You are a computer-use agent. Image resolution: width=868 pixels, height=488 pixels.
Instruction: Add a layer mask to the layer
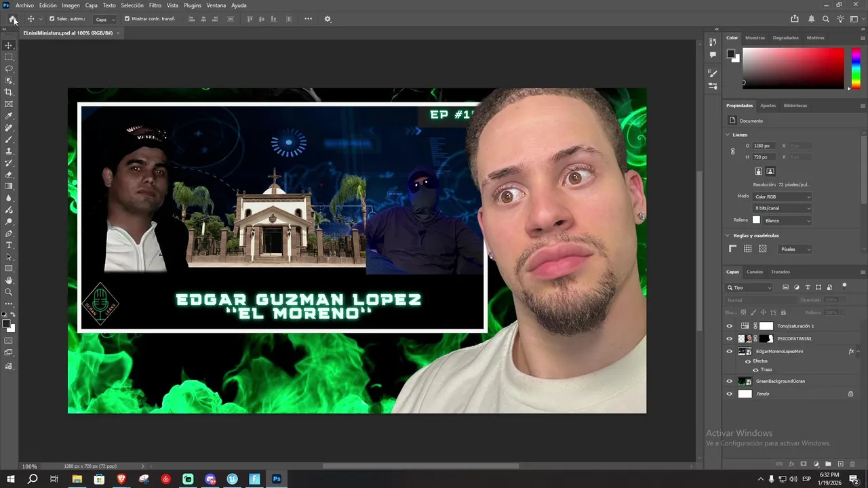804,464
